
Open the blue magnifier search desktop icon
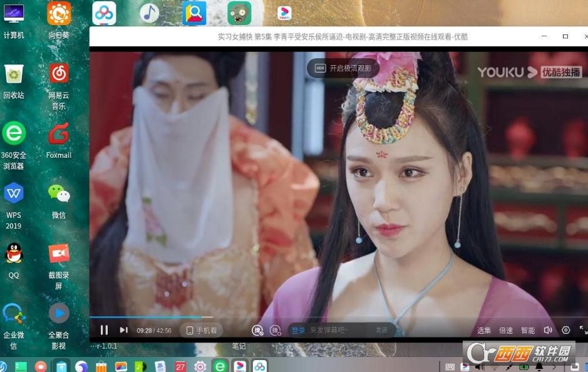[x=194, y=13]
